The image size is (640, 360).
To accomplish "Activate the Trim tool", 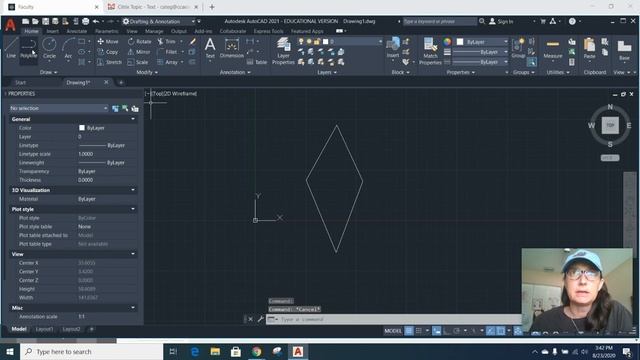I will 167,41.
